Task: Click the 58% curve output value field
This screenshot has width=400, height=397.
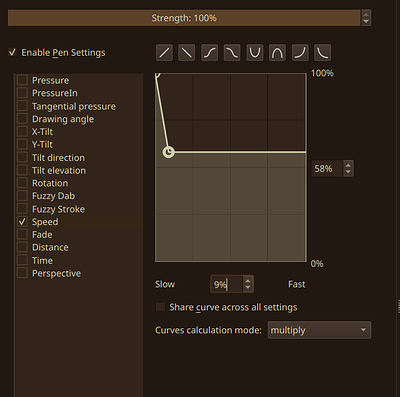Action: (327, 169)
